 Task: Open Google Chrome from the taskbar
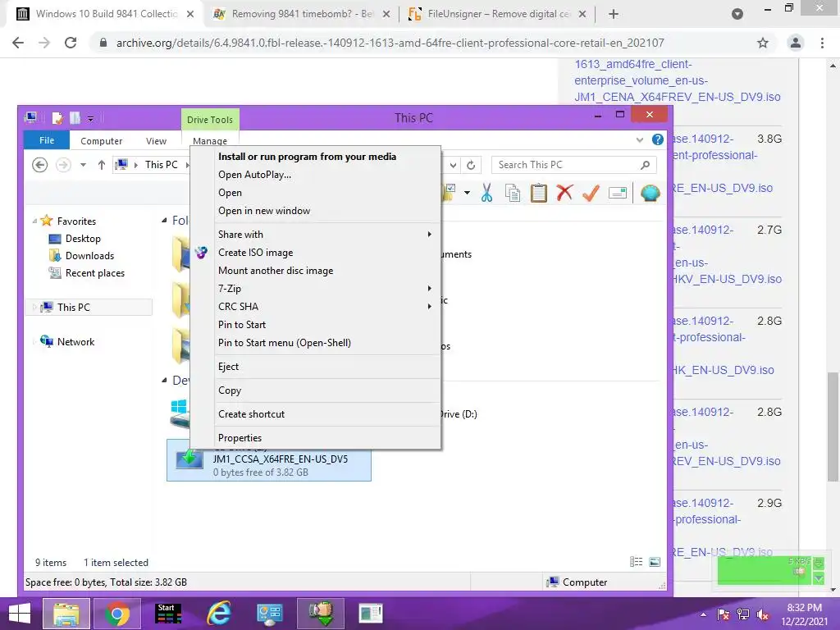tap(117, 614)
